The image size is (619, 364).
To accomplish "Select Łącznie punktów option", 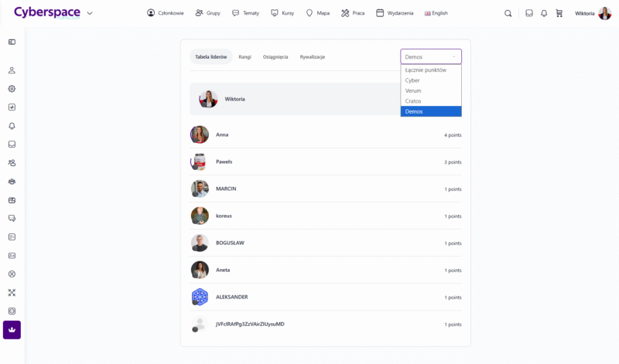I will 426,70.
